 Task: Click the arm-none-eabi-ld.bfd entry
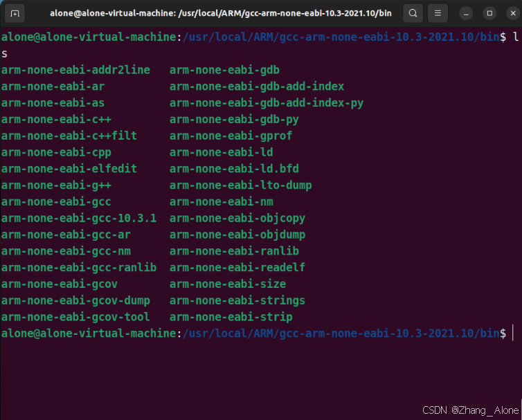pos(234,169)
